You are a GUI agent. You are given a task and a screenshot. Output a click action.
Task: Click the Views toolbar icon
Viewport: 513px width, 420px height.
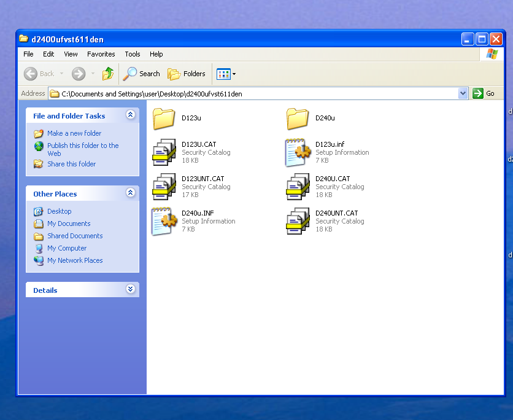point(223,74)
